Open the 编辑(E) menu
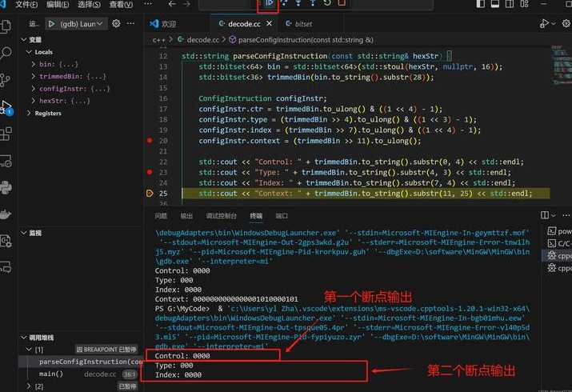This screenshot has width=572, height=392. [58, 4]
